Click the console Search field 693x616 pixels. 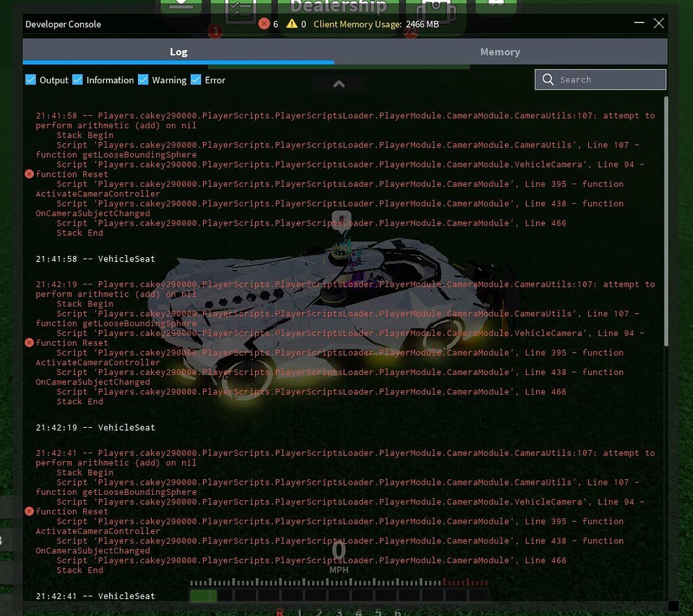click(x=600, y=80)
